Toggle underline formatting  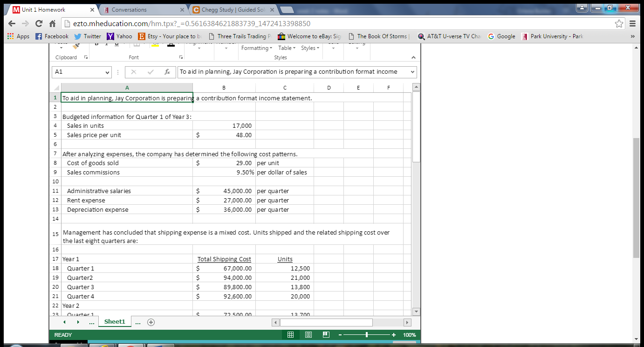[116, 43]
